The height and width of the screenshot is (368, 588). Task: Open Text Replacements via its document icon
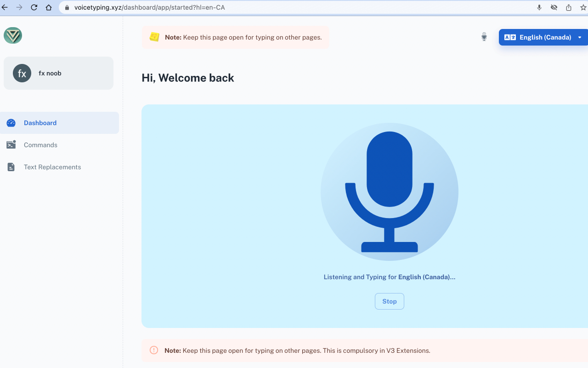(x=11, y=167)
